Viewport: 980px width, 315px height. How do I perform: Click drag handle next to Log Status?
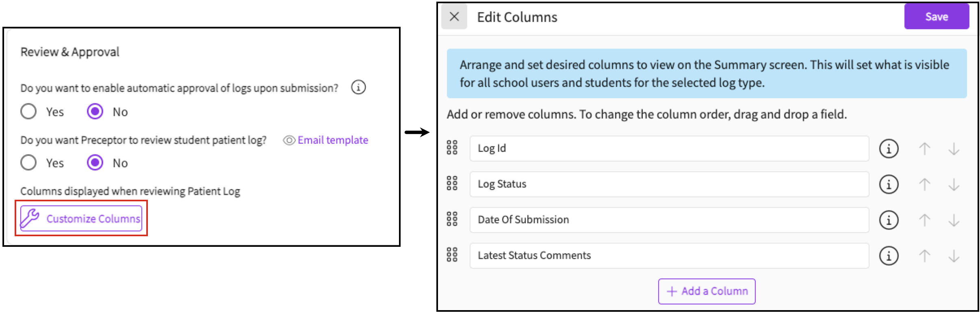(x=452, y=184)
